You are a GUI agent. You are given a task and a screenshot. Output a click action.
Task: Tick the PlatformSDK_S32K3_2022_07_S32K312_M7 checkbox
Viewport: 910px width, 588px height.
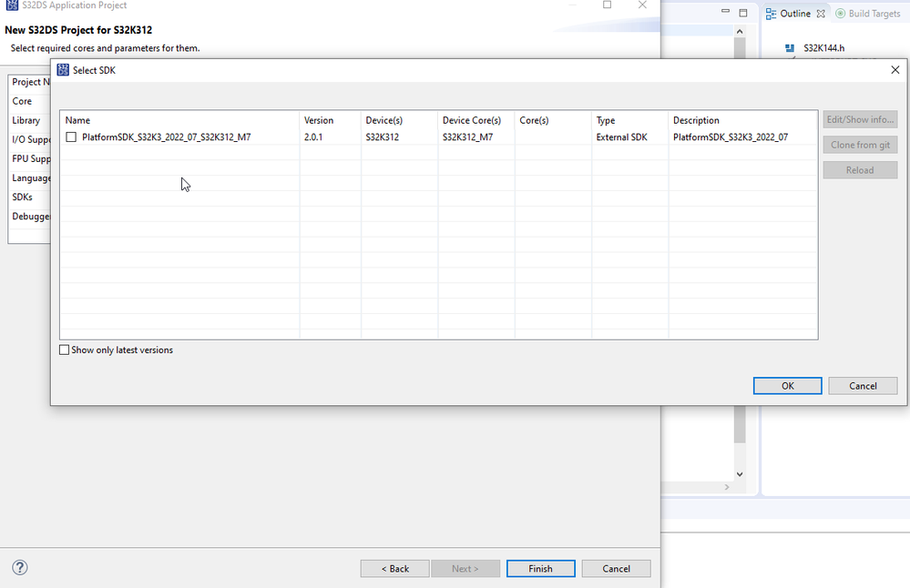point(71,137)
